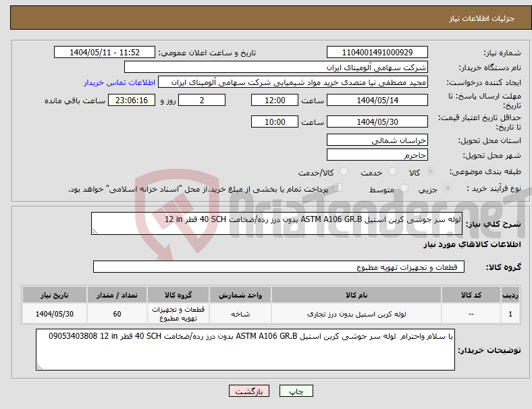Click the ردیف column header
532x409 pixels.
[x=510, y=295]
